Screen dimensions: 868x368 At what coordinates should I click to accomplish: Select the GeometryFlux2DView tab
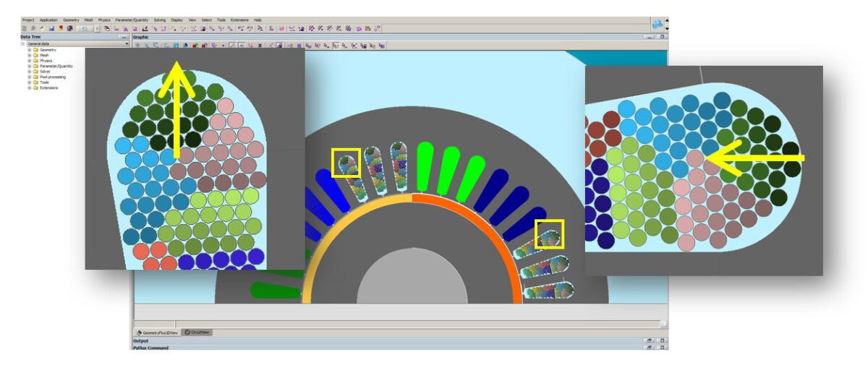point(157,332)
